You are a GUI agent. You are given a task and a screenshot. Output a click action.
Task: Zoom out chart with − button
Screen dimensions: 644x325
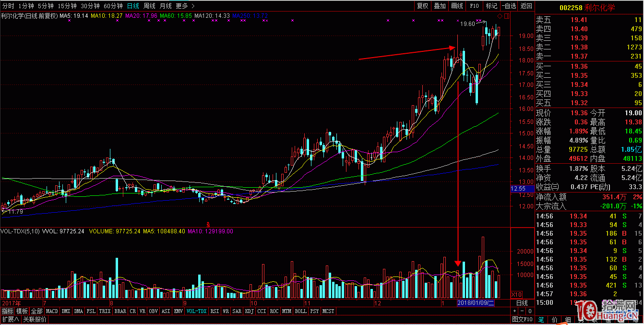click(523, 311)
